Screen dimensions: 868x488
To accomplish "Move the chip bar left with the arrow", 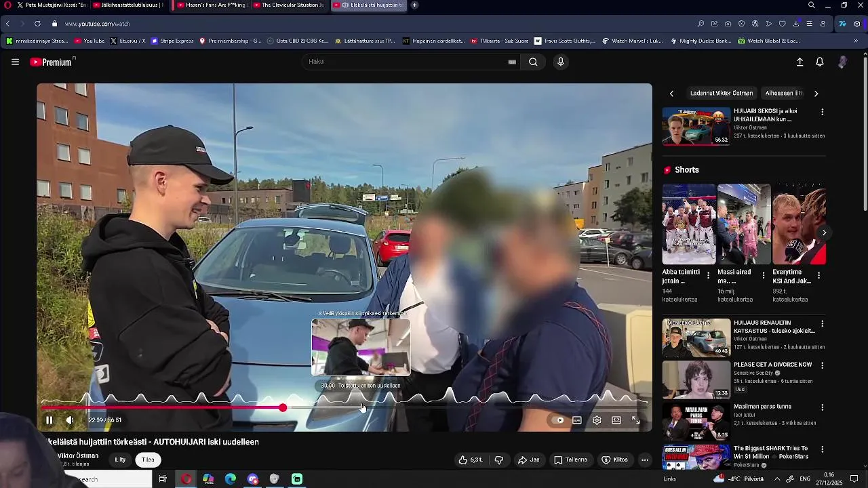I will (x=671, y=94).
